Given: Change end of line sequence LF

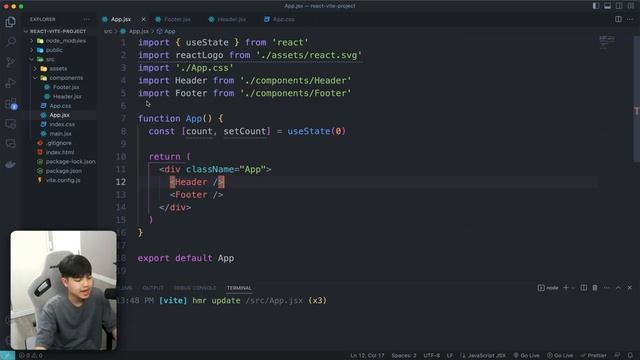Looking at the screenshot, I should (x=449, y=356).
